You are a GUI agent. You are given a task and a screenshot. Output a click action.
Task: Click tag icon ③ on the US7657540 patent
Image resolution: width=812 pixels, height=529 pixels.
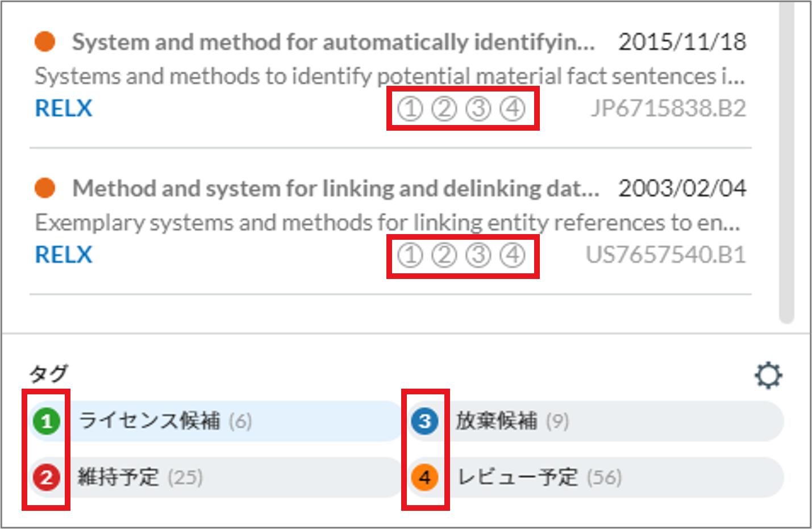point(479,255)
